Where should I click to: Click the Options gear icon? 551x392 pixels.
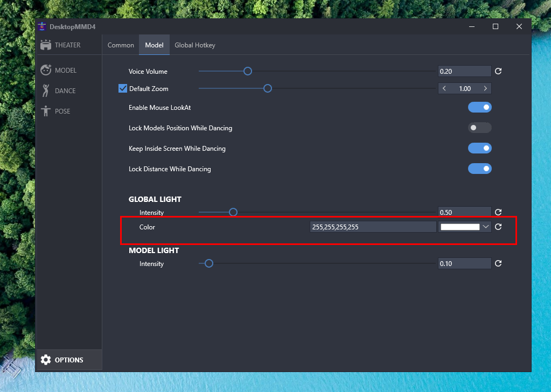46,360
